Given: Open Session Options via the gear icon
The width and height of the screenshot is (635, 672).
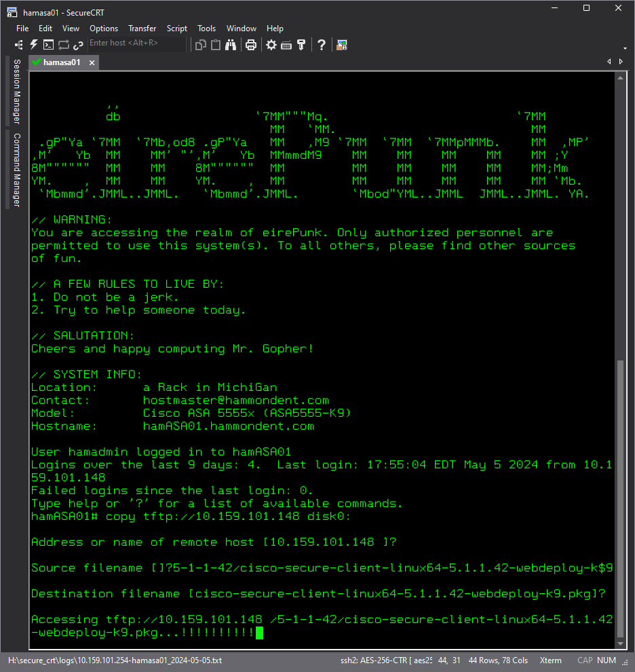Looking at the screenshot, I should (270, 44).
